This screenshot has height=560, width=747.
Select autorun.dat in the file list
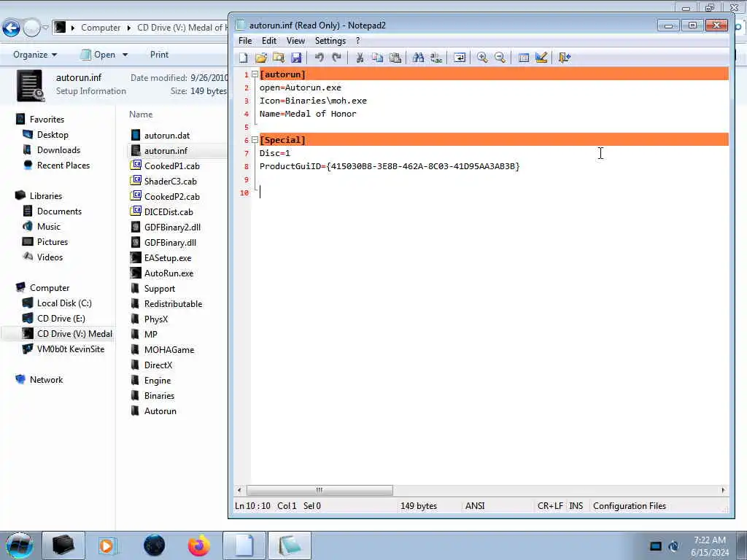(167, 136)
